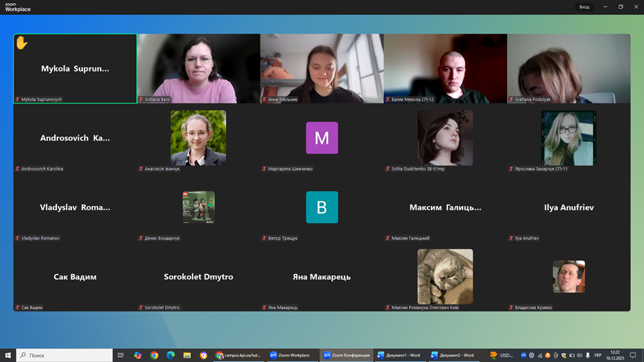Click the Windows Start button
This screenshot has width=644, height=362.
coord(8,355)
